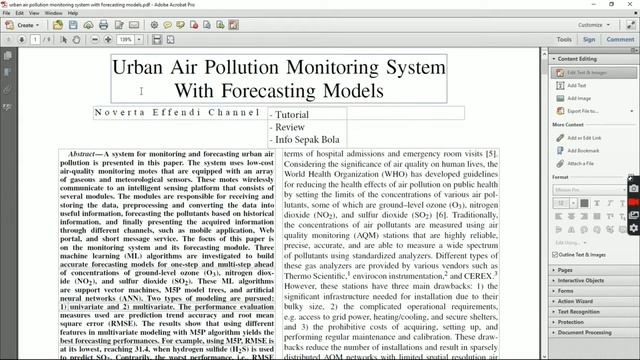
Task: Choose Add Image in Content Editing
Action: coord(573,98)
